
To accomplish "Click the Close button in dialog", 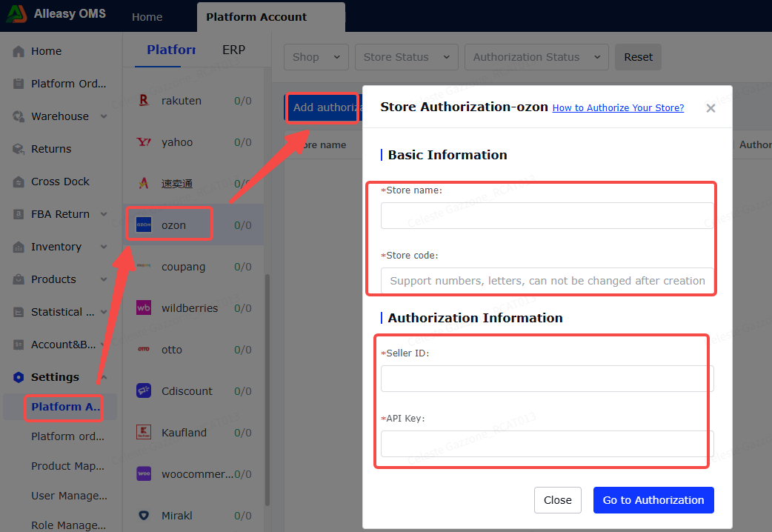I will [557, 500].
